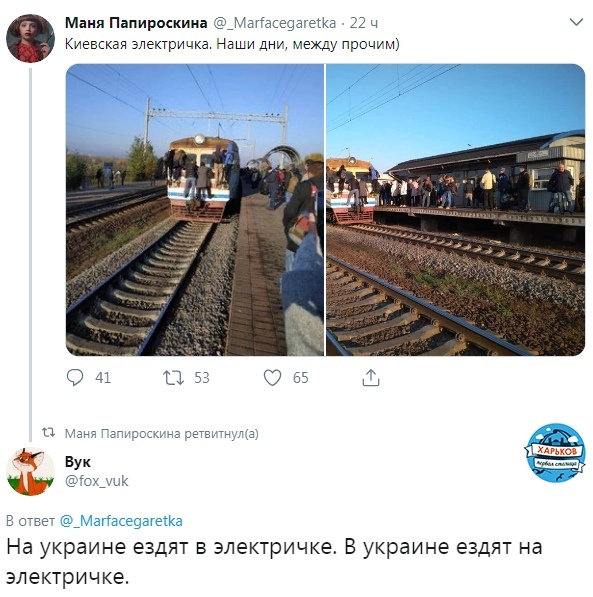The height and width of the screenshot is (597, 593).
Task: Expand the tweet options chevron
Action: coord(576,22)
